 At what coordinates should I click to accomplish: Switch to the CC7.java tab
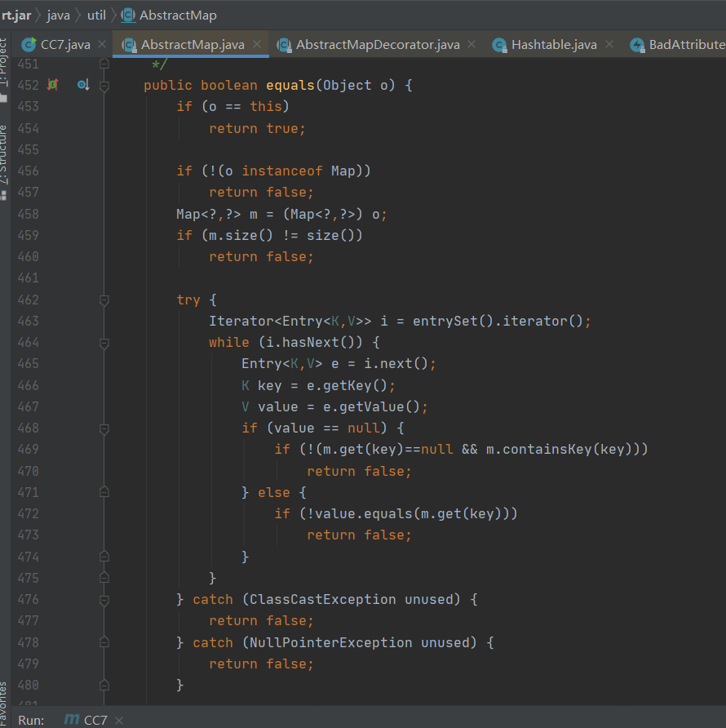pos(64,45)
